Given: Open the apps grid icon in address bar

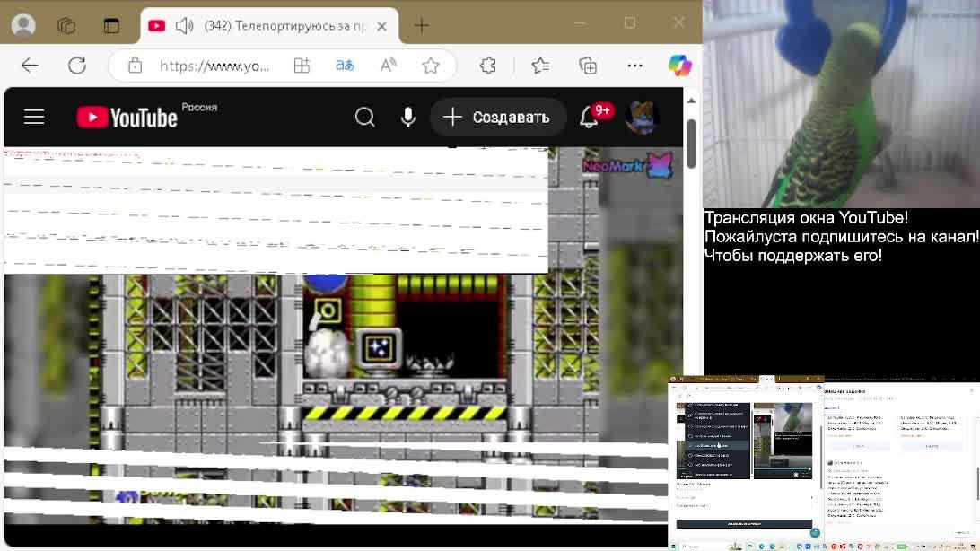Looking at the screenshot, I should point(302,66).
